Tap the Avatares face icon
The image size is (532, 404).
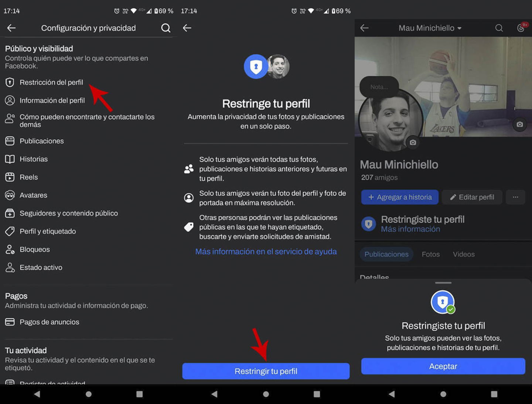click(x=10, y=195)
